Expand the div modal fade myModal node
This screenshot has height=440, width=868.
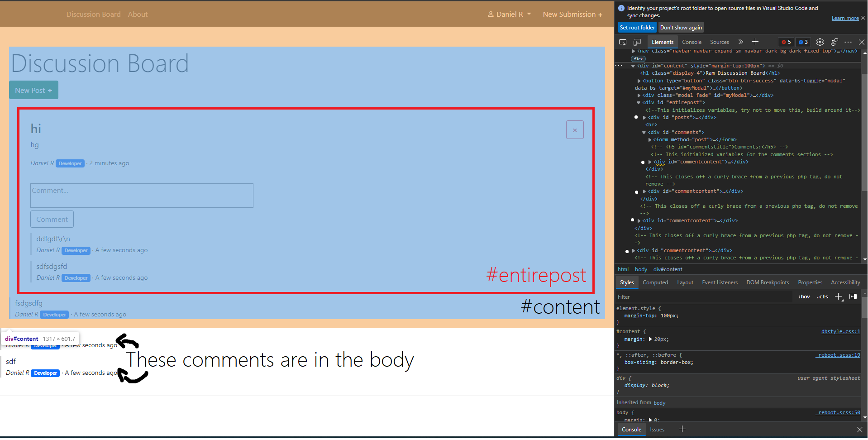(639, 96)
